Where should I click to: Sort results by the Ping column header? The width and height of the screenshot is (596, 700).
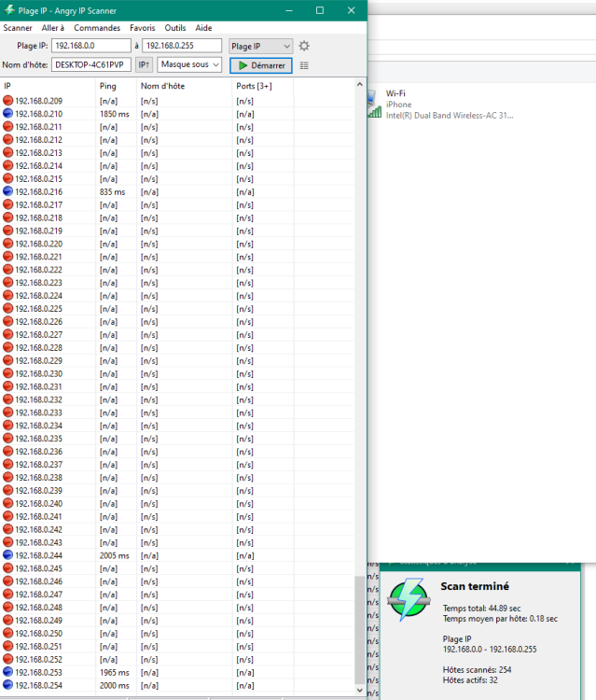coord(116,86)
